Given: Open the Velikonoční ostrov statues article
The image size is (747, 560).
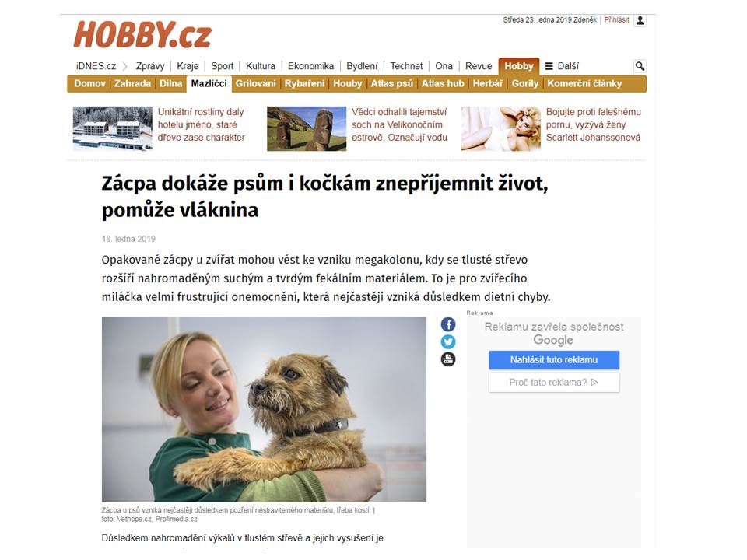Looking at the screenshot, I should tap(399, 124).
